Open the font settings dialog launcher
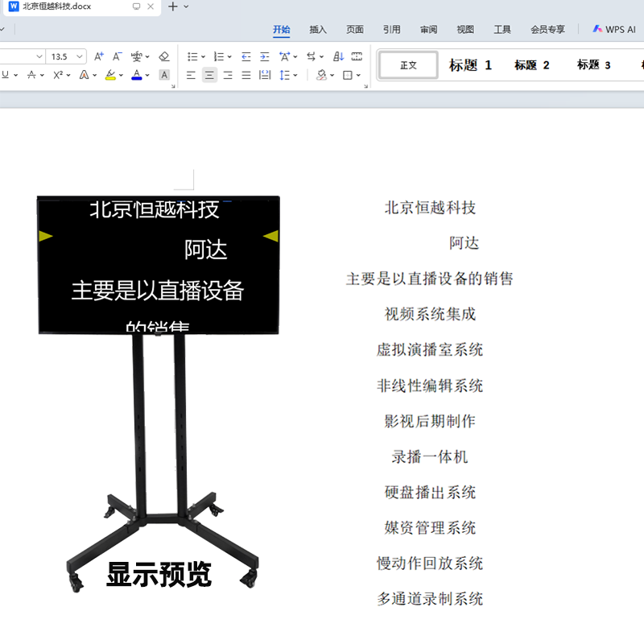This screenshot has width=644, height=644. click(x=173, y=86)
